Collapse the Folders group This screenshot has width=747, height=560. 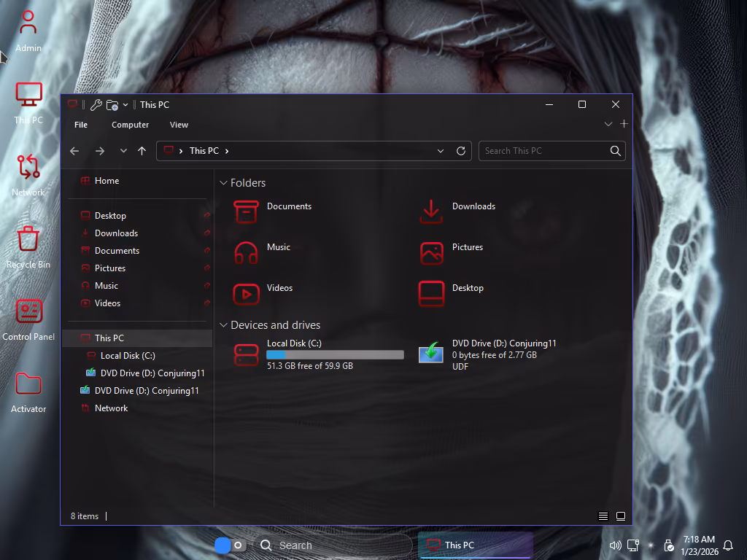[x=223, y=183]
